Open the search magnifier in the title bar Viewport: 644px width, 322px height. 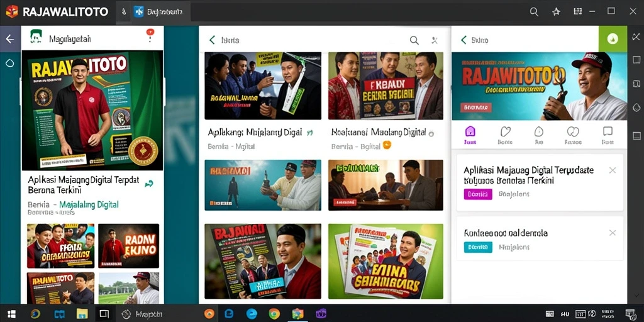pyautogui.click(x=534, y=12)
